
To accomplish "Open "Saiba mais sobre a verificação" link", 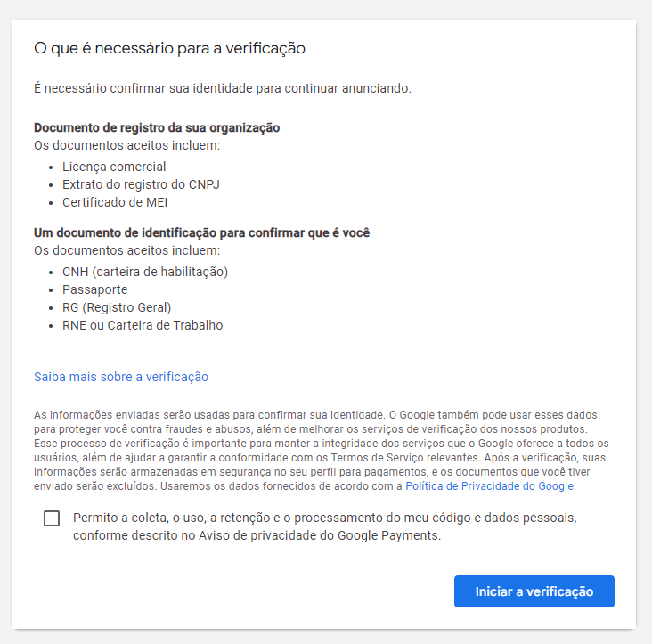I will [121, 377].
